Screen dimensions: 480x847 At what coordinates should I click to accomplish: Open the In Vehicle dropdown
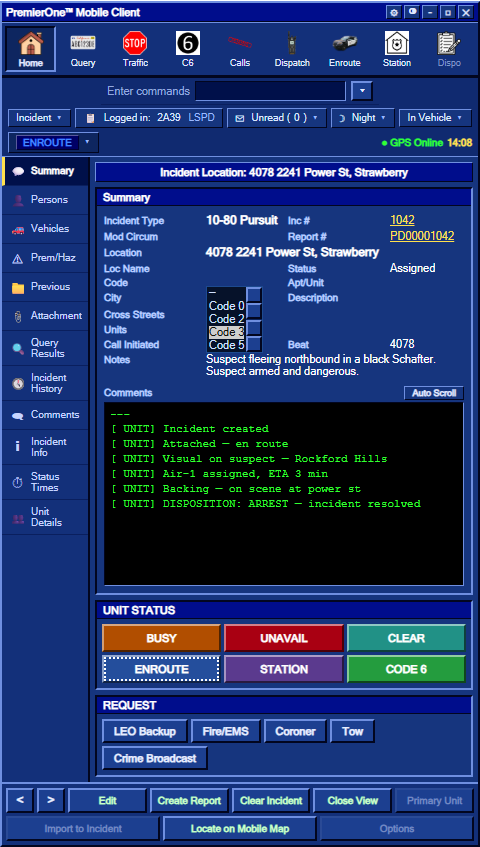point(435,118)
